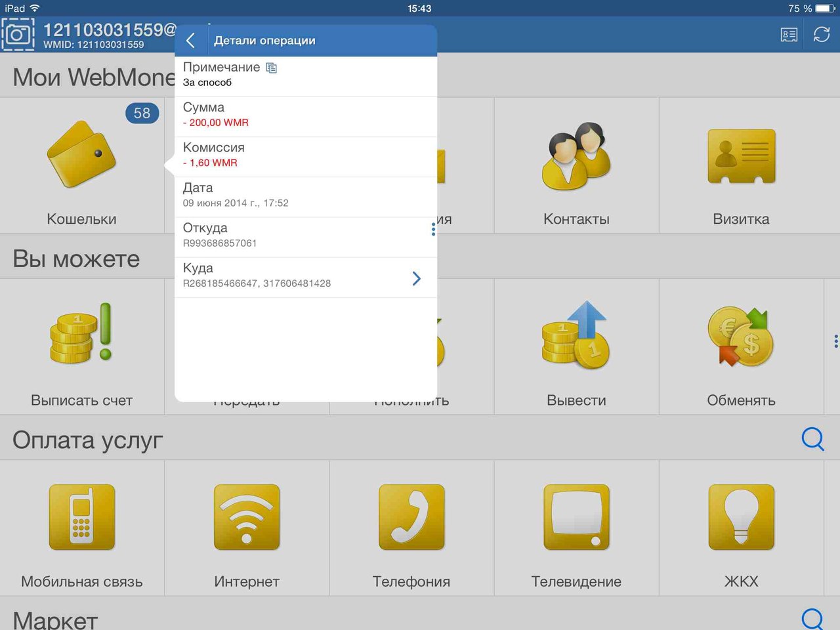This screenshot has height=630, width=840.
Task: Open Телевидение TV icon
Action: [576, 517]
